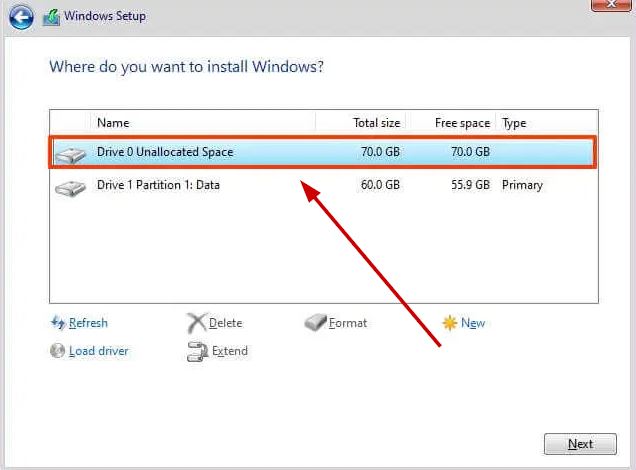Click the Delete X icon
Viewport: 636px width, 470px height.
point(196,323)
